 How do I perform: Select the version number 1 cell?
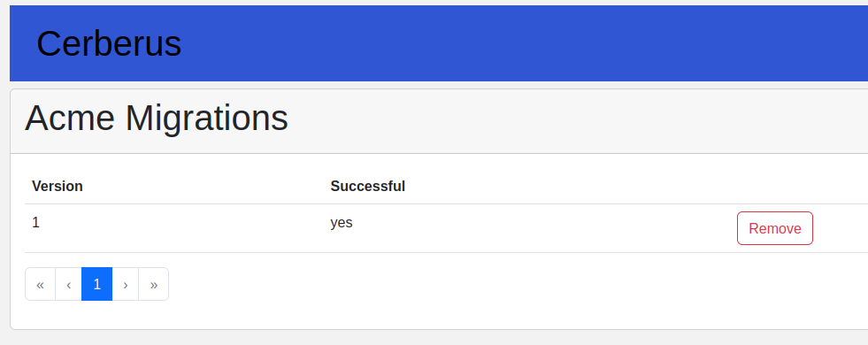coord(36,223)
